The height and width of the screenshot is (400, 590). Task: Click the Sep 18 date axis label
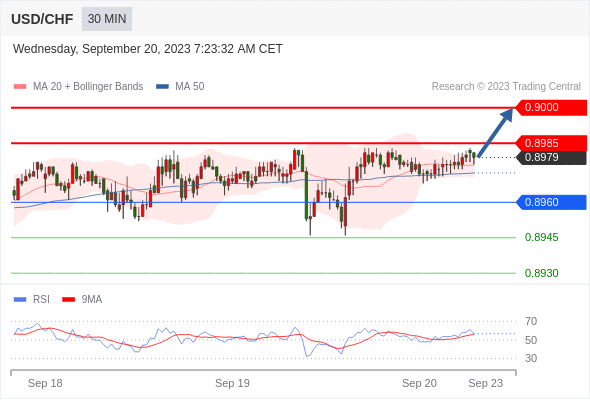pyautogui.click(x=45, y=383)
